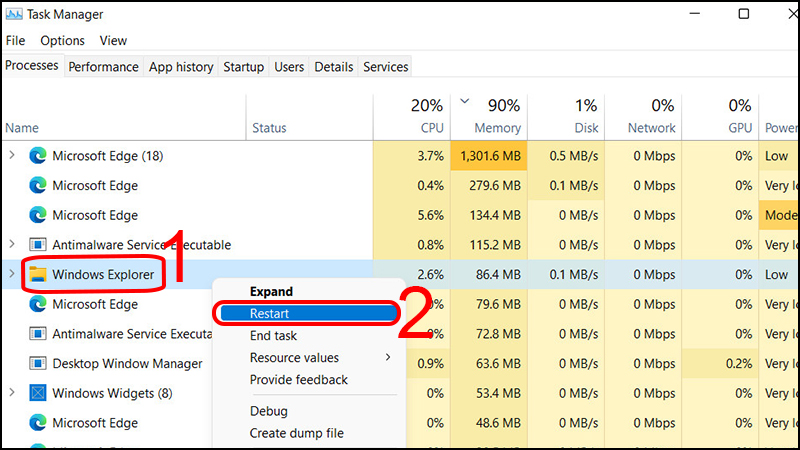The image size is (800, 450).
Task: Click the 3.7% CPU cell
Action: pos(412,156)
